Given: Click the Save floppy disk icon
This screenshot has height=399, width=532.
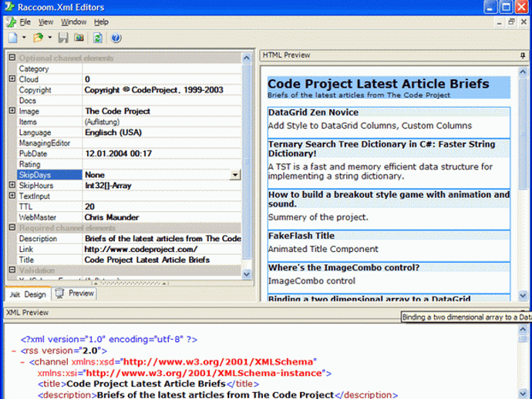Looking at the screenshot, I should tap(63, 38).
